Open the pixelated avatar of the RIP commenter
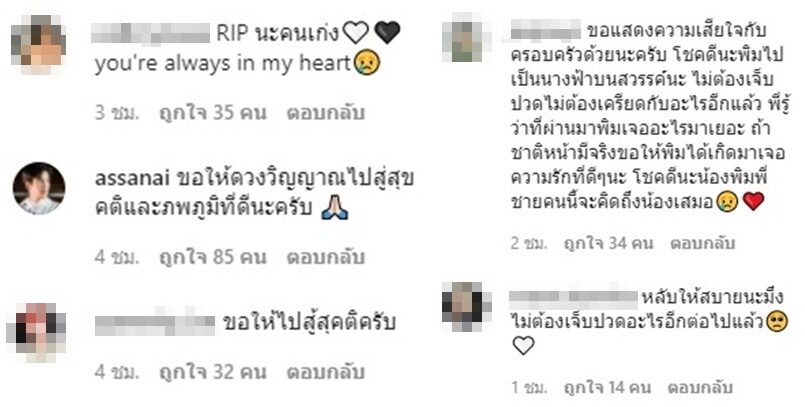The width and height of the screenshot is (805, 407). [x=39, y=45]
